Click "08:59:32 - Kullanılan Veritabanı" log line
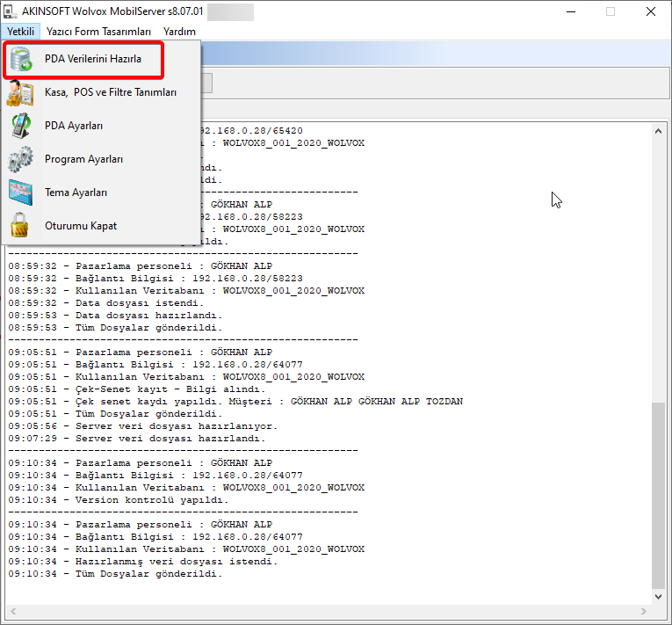The height and width of the screenshot is (625, 672). (x=186, y=291)
